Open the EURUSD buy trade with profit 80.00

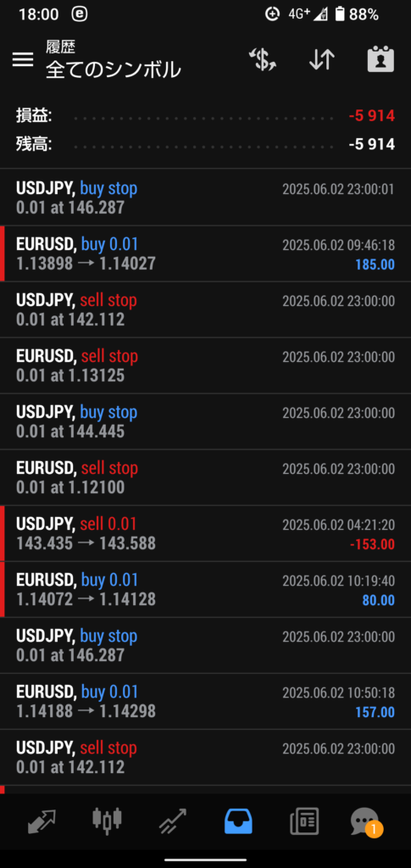(x=205, y=590)
